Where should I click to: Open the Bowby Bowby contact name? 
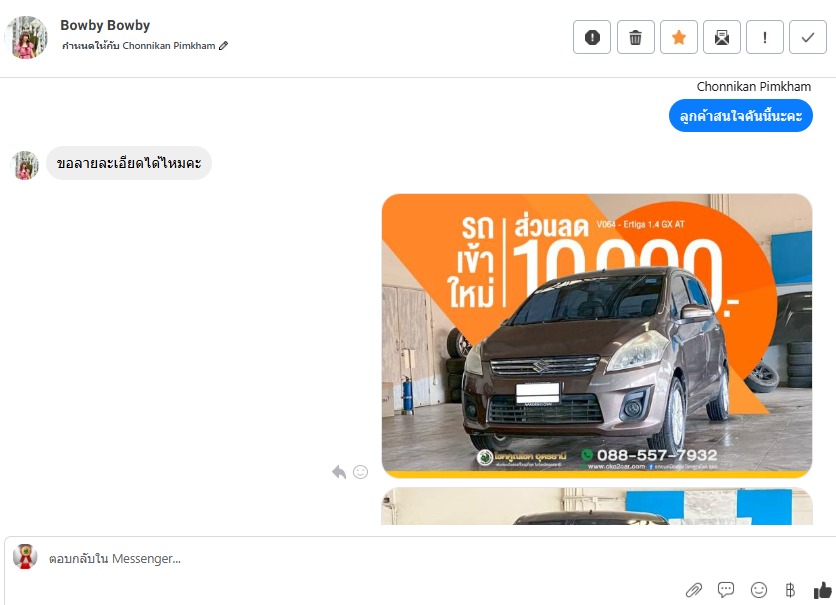click(105, 25)
